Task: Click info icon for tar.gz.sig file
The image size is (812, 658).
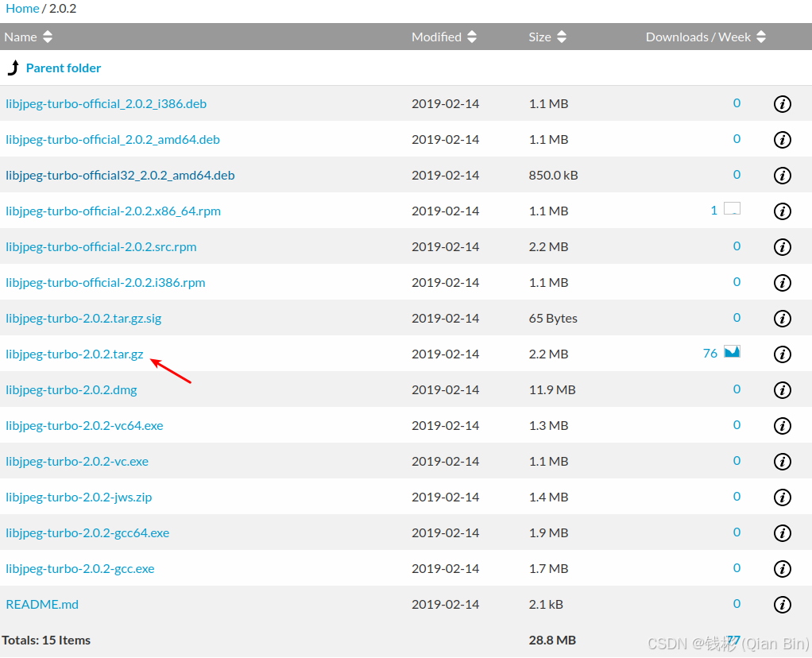Action: click(782, 318)
